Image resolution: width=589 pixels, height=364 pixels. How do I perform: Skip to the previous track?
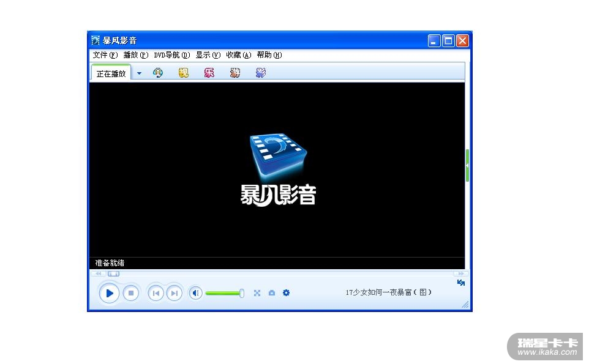click(x=156, y=293)
